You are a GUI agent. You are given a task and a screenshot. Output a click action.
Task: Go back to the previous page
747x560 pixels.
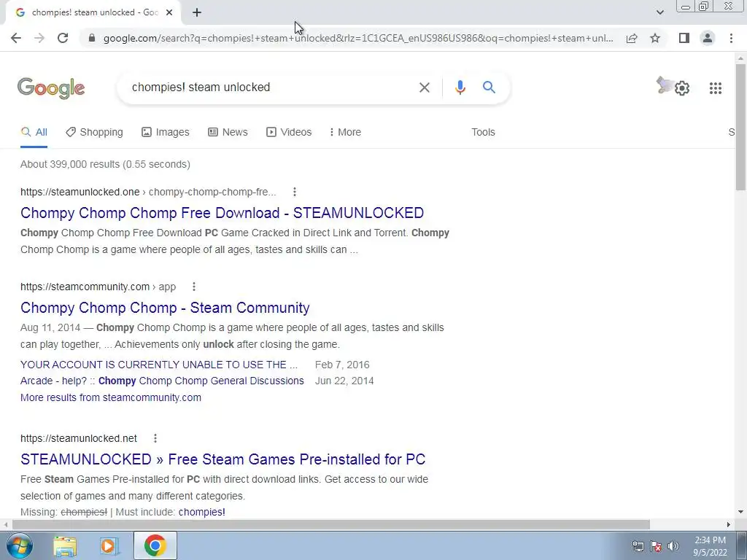pos(16,38)
